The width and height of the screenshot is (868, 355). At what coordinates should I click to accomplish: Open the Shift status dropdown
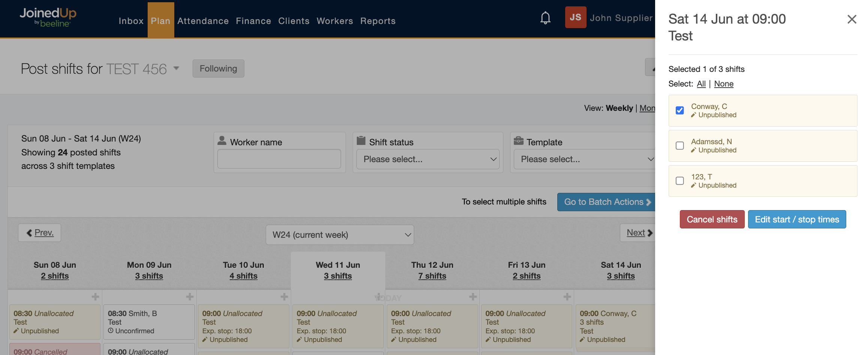428,159
